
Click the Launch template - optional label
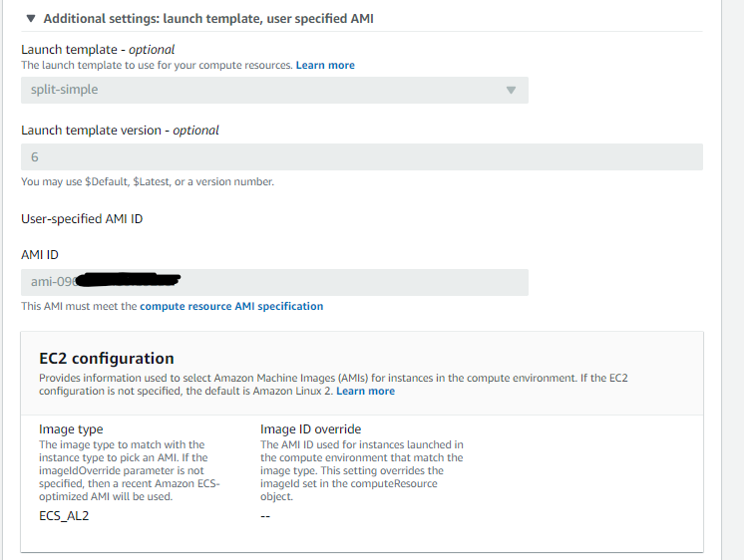(98, 49)
